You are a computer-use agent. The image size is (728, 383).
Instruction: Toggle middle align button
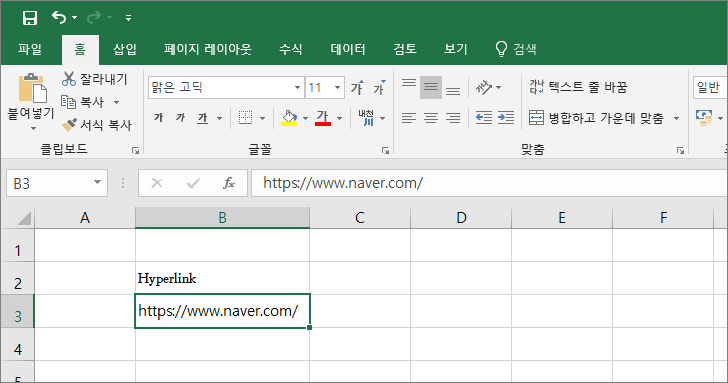431,87
